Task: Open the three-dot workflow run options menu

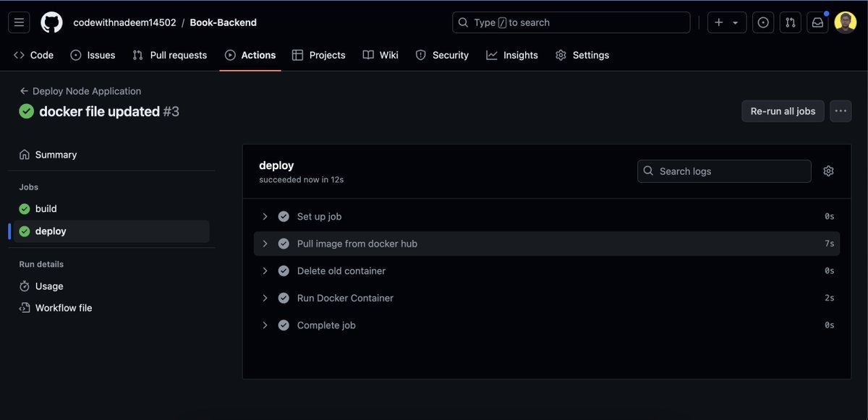Action: (x=841, y=111)
